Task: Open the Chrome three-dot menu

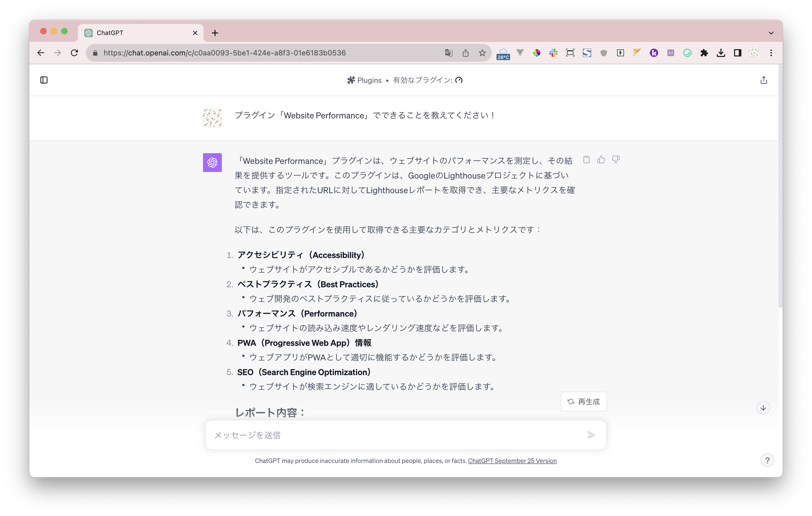Action: [771, 53]
